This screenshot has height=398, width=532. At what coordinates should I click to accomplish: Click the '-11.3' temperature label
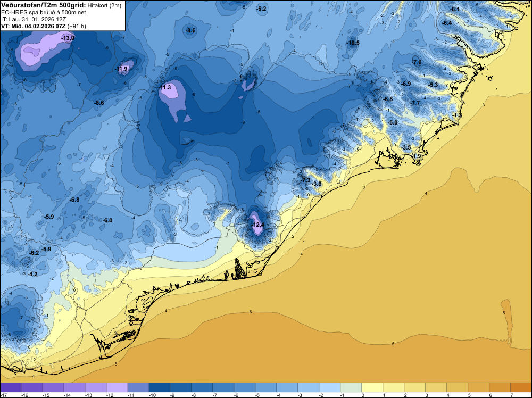[165, 88]
